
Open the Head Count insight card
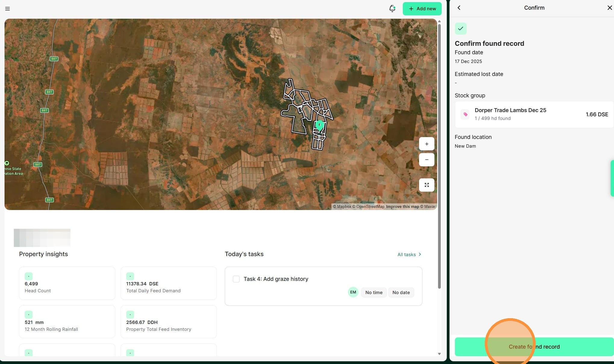tap(67, 283)
